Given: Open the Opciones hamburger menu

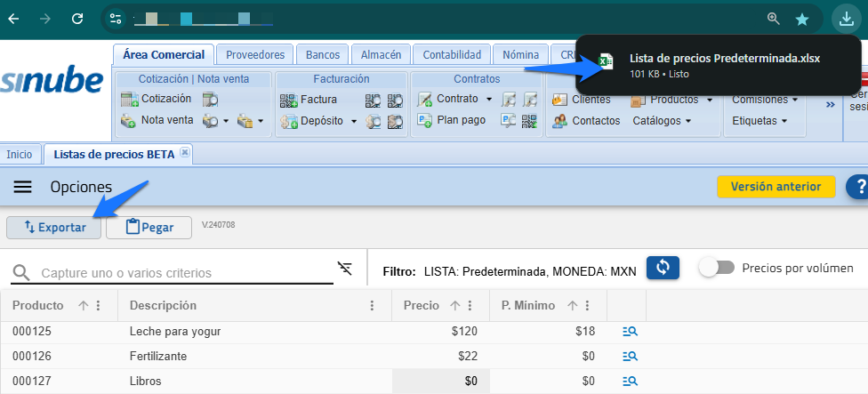Looking at the screenshot, I should 22,187.
